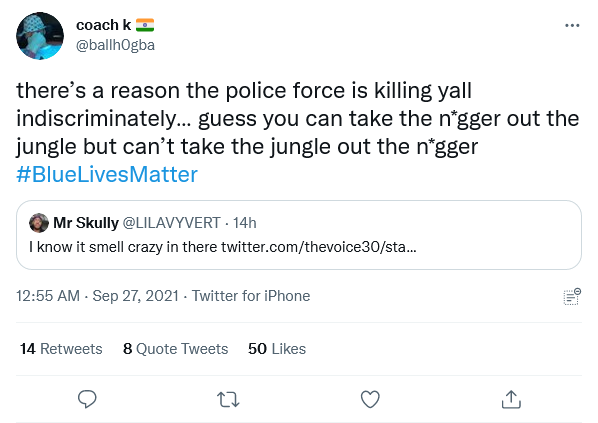Click the coach k display name

tap(103, 25)
